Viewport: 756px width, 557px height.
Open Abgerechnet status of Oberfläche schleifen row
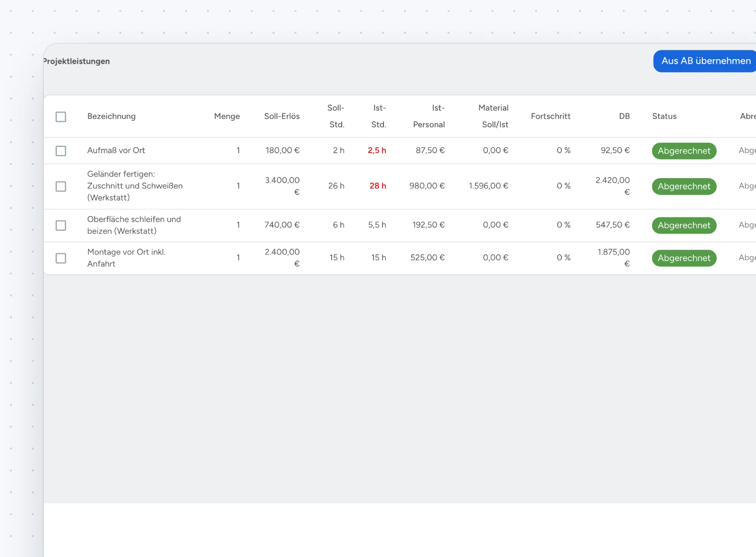coord(684,225)
